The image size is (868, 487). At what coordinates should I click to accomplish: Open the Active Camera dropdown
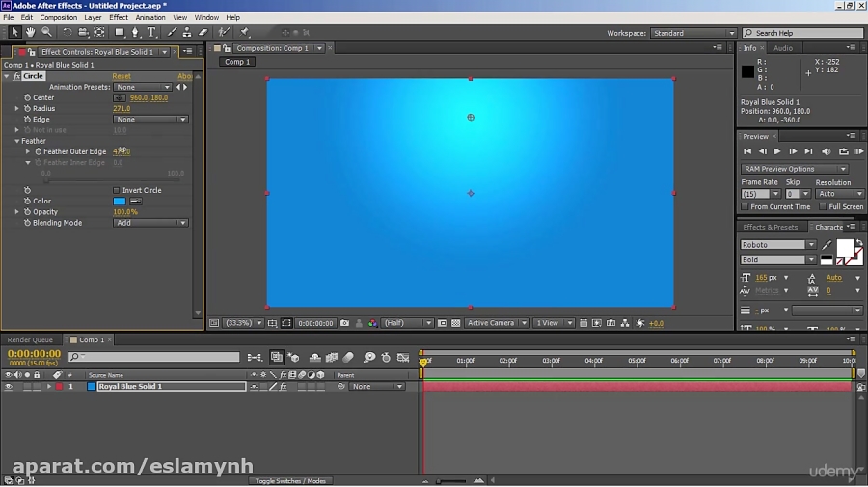click(x=497, y=323)
